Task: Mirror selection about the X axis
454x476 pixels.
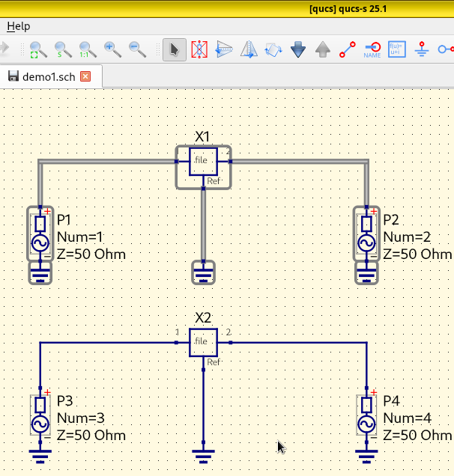Action: (224, 50)
